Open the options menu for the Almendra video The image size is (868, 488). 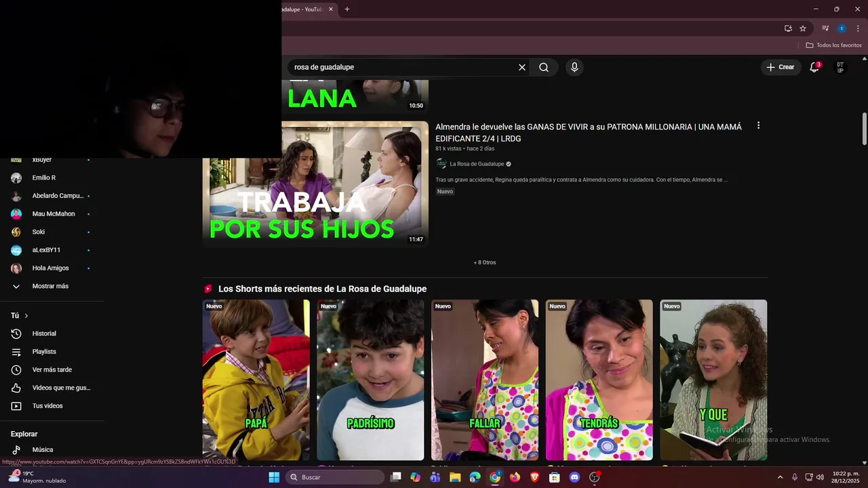tap(758, 125)
